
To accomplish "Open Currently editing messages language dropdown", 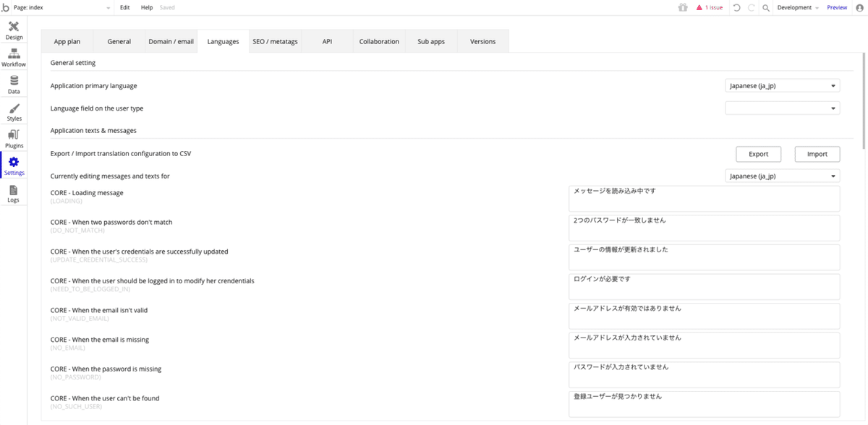I will point(783,176).
